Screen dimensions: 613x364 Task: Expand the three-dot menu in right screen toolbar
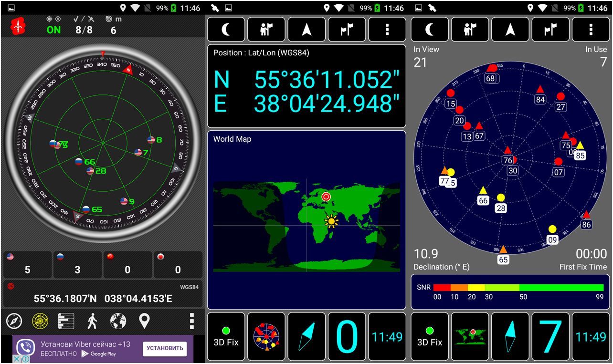pyautogui.click(x=591, y=30)
